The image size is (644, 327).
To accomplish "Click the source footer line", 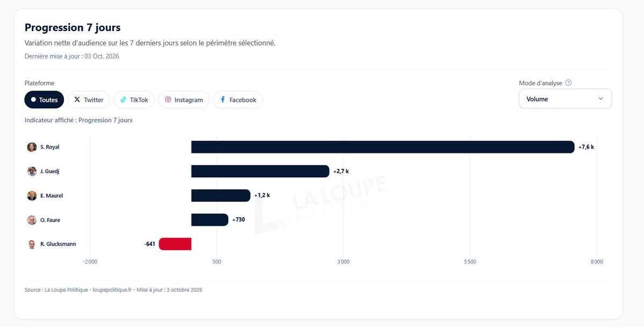I will [x=113, y=290].
